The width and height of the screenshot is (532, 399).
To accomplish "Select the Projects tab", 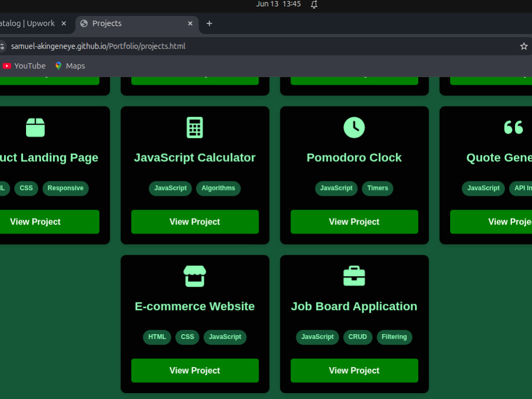I will [137, 24].
